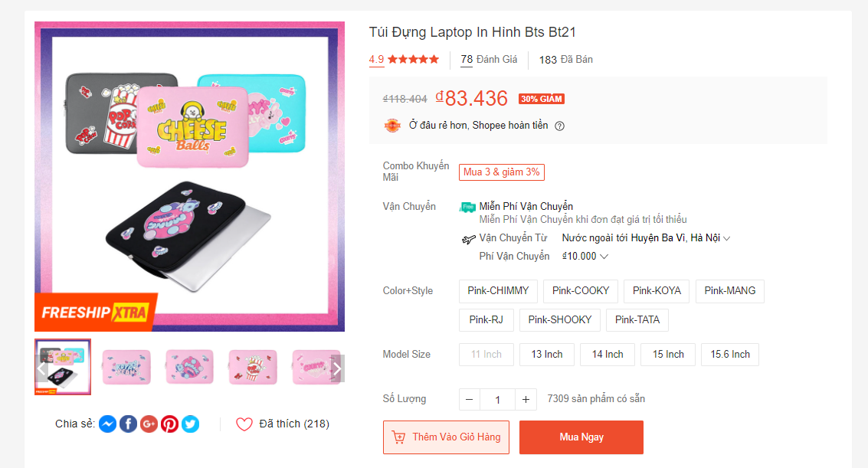Open the Shopee hoàn tiền help tooltip

(559, 126)
